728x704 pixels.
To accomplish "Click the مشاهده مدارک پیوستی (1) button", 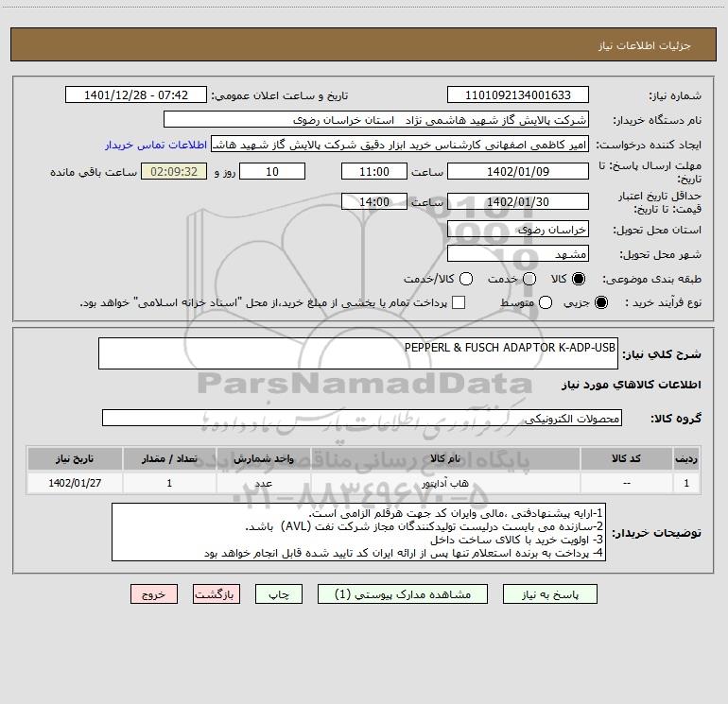I will 403,594.
